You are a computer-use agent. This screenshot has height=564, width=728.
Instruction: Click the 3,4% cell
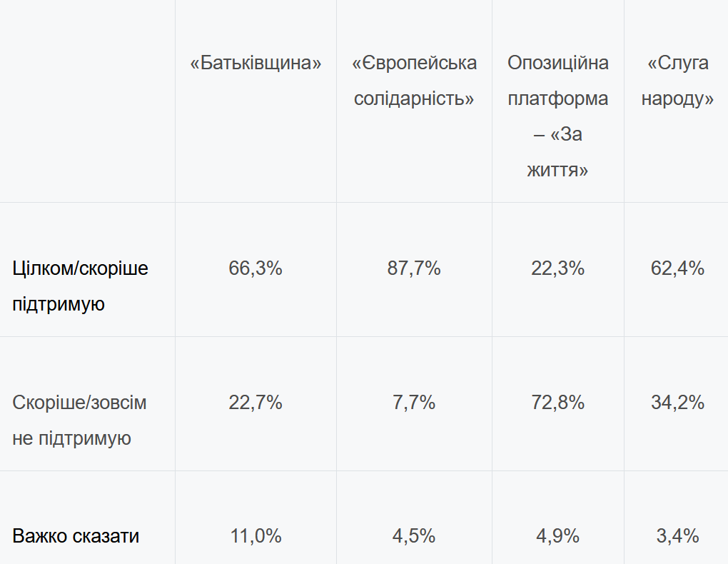(x=677, y=536)
